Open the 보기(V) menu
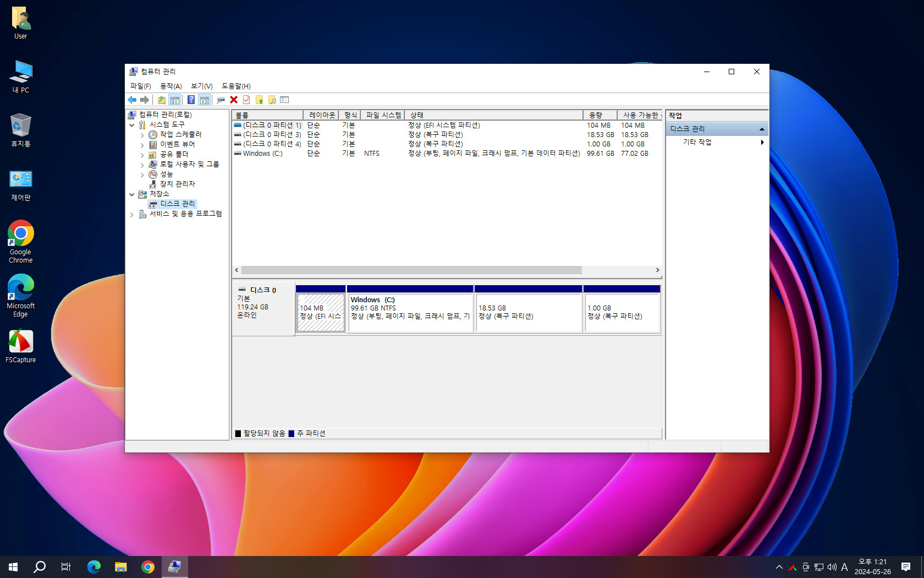Image resolution: width=924 pixels, height=578 pixels. tap(201, 86)
